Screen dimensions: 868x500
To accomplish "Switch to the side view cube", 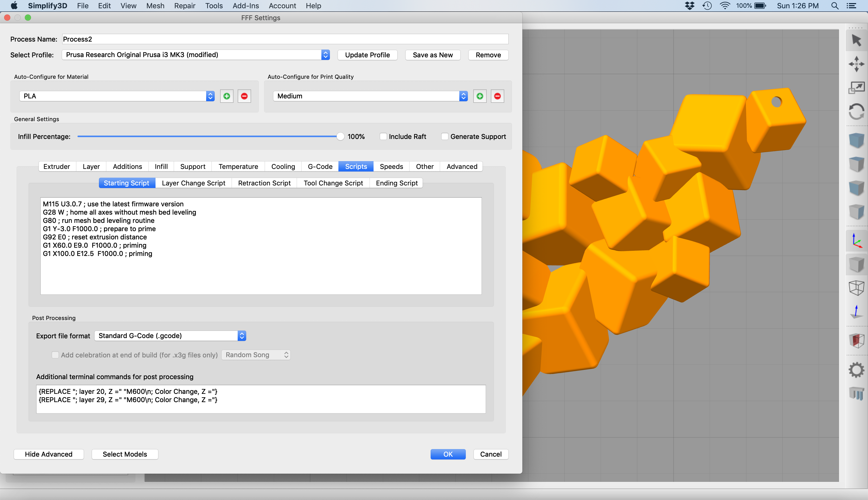I will [x=856, y=212].
